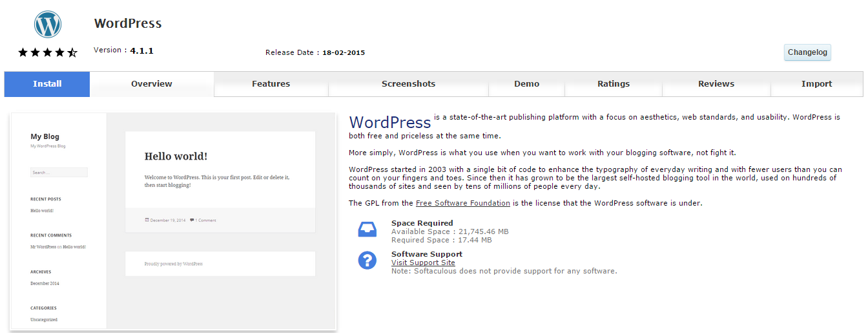868x333 pixels.
Task: Go to the Ratings tab
Action: [613, 84]
